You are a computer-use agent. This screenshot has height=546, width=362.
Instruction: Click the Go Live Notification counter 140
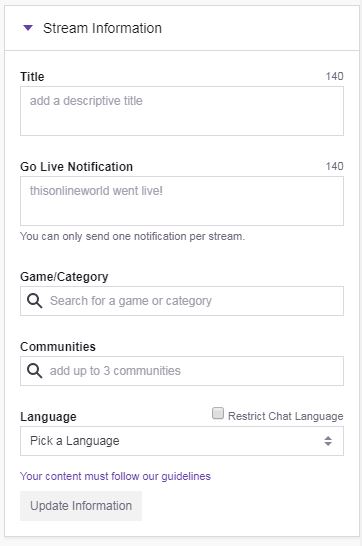[x=335, y=166]
